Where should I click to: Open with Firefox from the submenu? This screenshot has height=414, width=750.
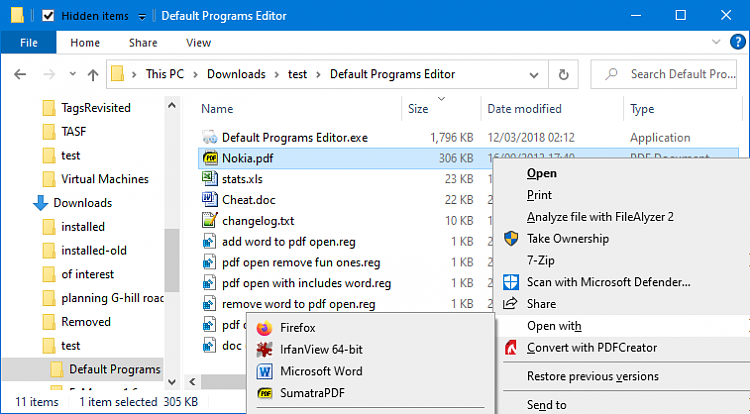[x=299, y=328]
